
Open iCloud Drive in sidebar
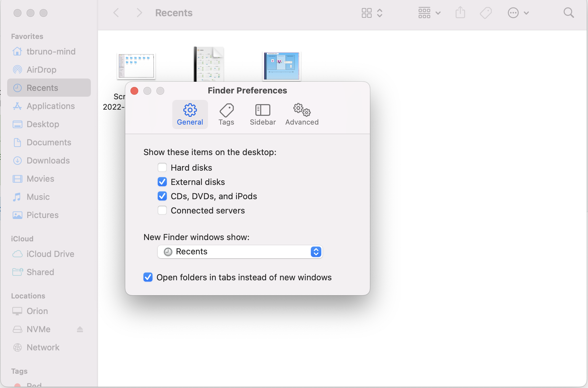[49, 254]
